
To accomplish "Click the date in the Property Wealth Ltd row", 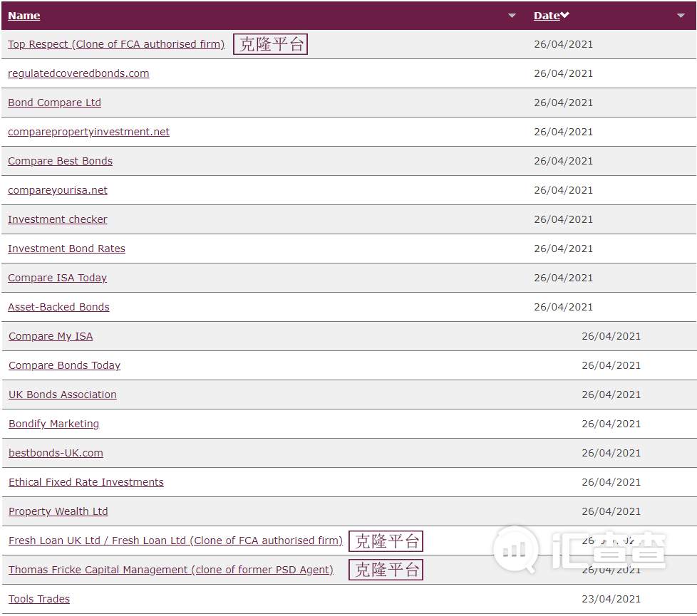I will click(611, 511).
